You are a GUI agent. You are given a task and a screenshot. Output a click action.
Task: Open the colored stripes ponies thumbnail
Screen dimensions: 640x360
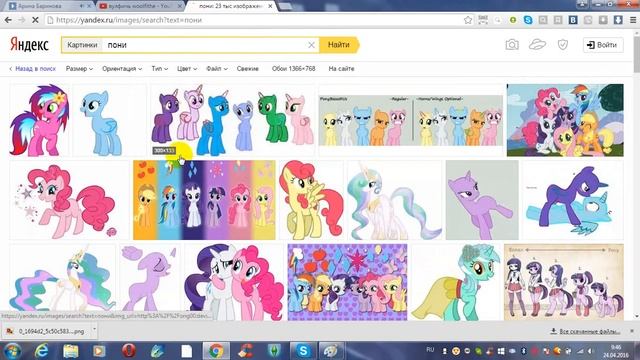(204, 200)
